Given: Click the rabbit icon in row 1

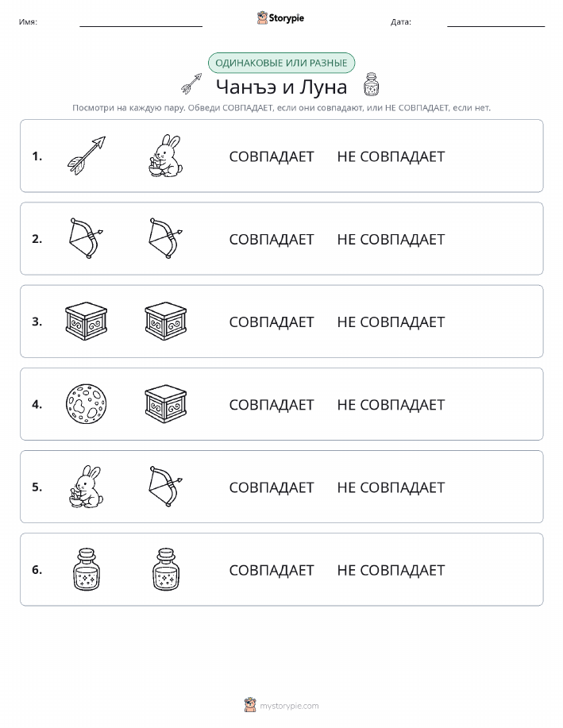Looking at the screenshot, I should [166, 156].
